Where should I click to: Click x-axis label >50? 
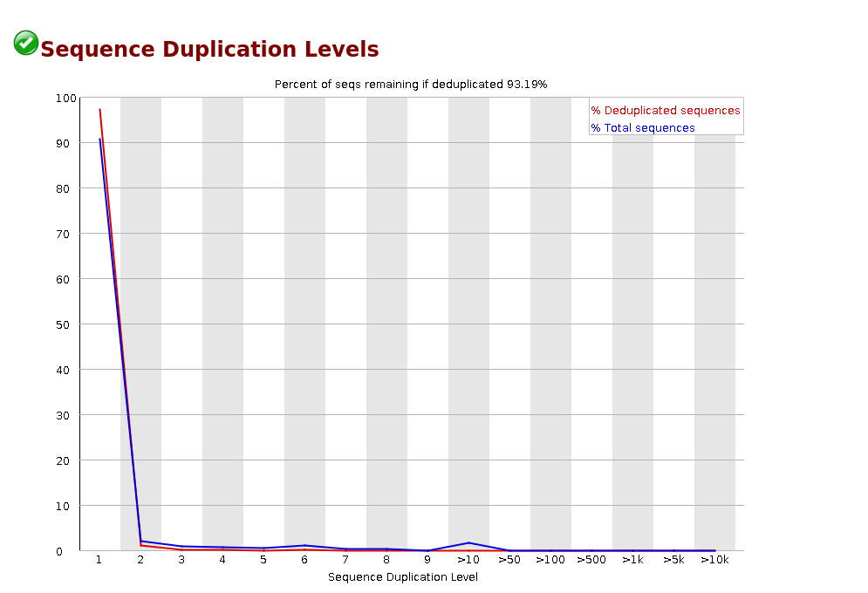pyautogui.click(x=509, y=560)
